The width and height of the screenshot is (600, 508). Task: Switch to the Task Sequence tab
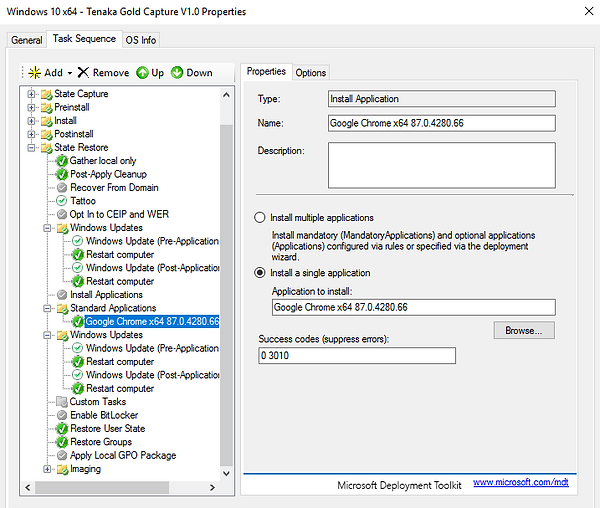[x=84, y=39]
